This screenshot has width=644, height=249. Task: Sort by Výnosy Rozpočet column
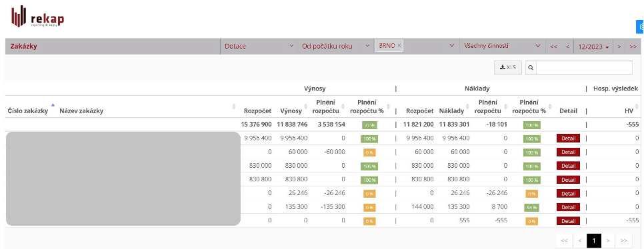(257, 111)
